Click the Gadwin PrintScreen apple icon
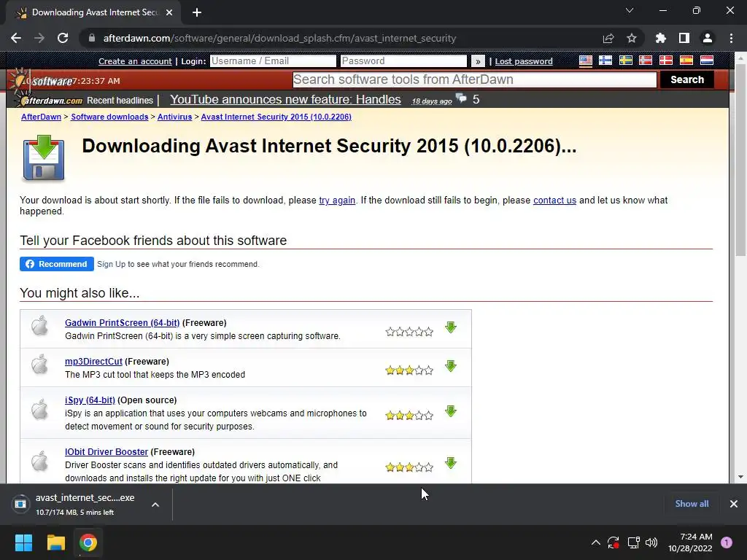 coord(39,326)
